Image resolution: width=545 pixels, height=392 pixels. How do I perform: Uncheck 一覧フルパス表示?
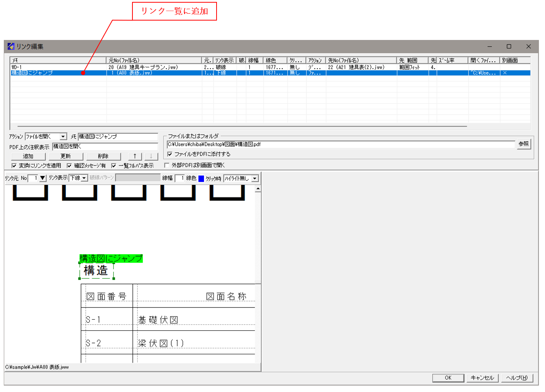[x=113, y=165]
